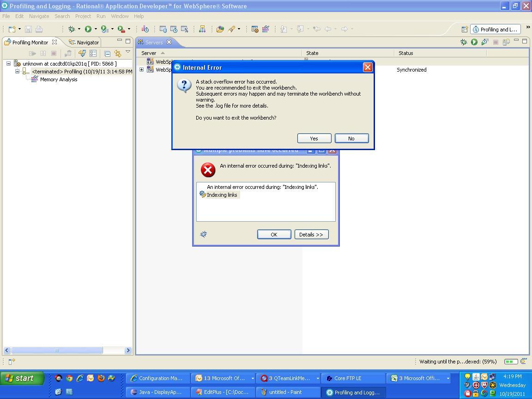Start the server in debug mode icon

[x=464, y=42]
